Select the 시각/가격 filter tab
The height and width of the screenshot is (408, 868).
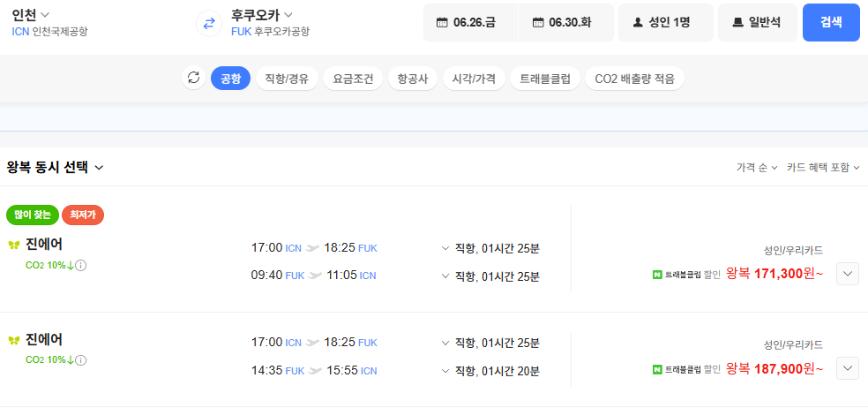pos(474,79)
